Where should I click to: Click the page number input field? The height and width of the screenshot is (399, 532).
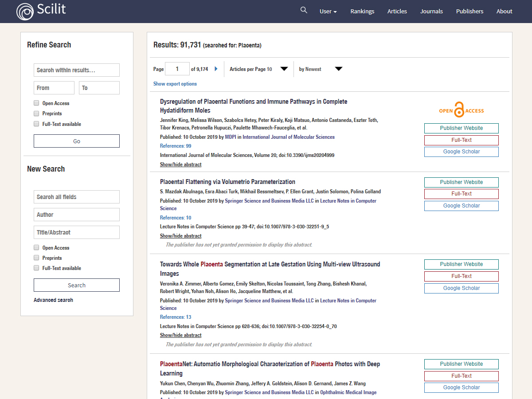[x=177, y=69]
